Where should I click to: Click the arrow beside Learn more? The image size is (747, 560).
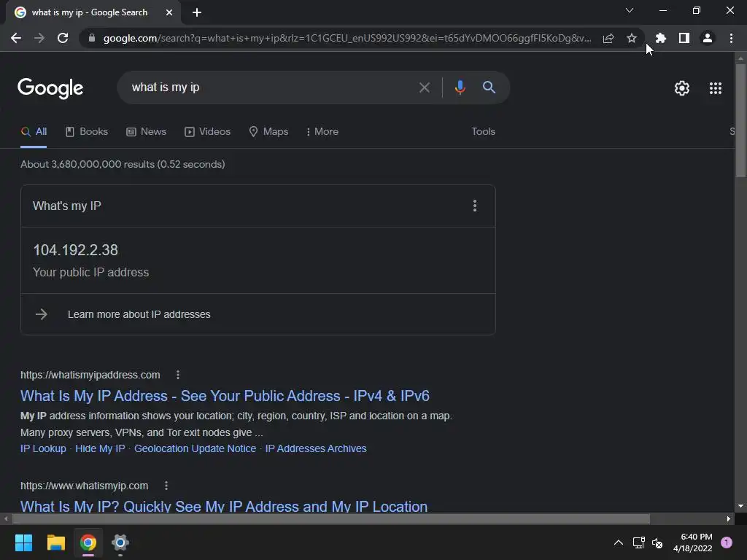tap(42, 314)
